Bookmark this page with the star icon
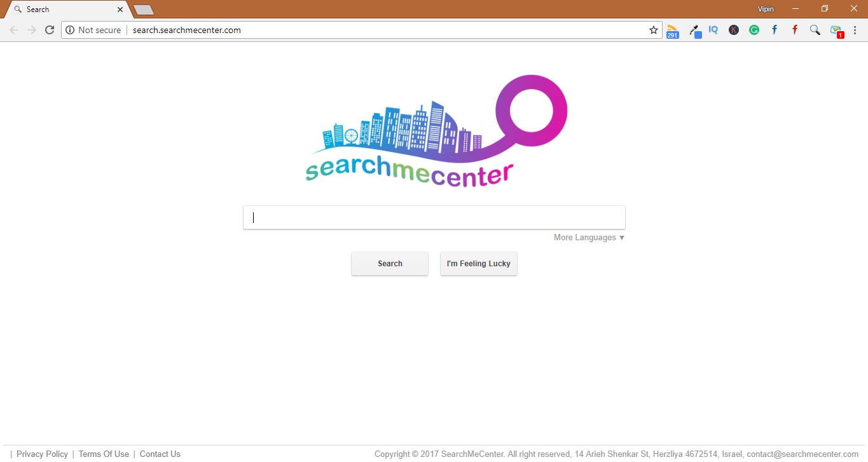868x462 pixels. point(654,29)
